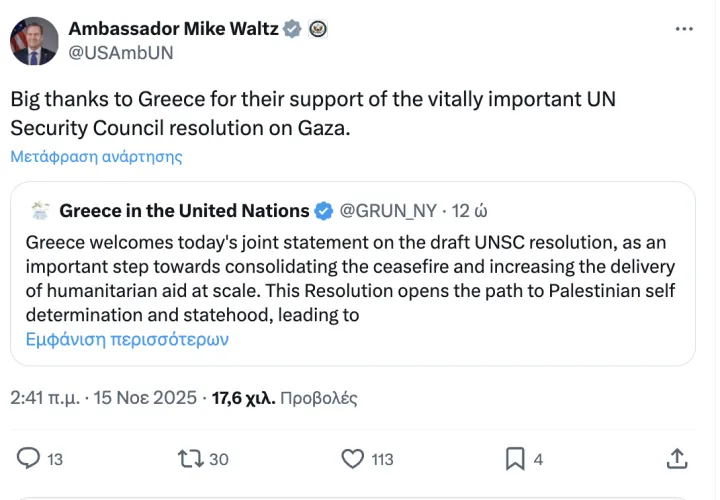The image size is (720, 500).
Task: Click the 2:41 π.μ. timestamp
Action: coord(46,398)
